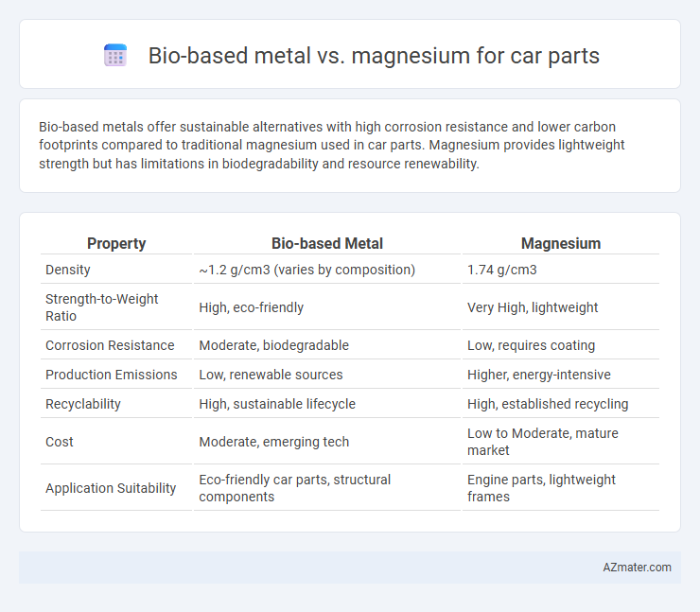Select the intro paragraph about bio-based metals
This screenshot has width=700, height=612.
click(x=331, y=145)
